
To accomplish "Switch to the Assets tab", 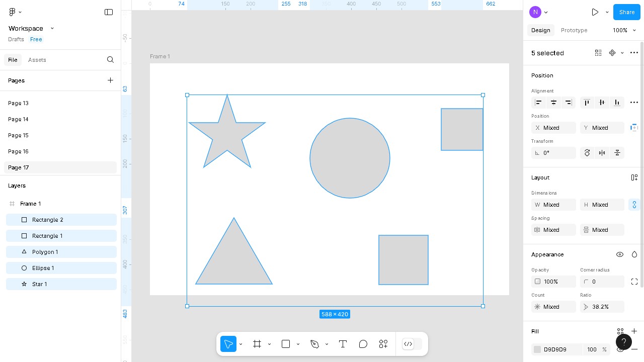I will (x=37, y=60).
